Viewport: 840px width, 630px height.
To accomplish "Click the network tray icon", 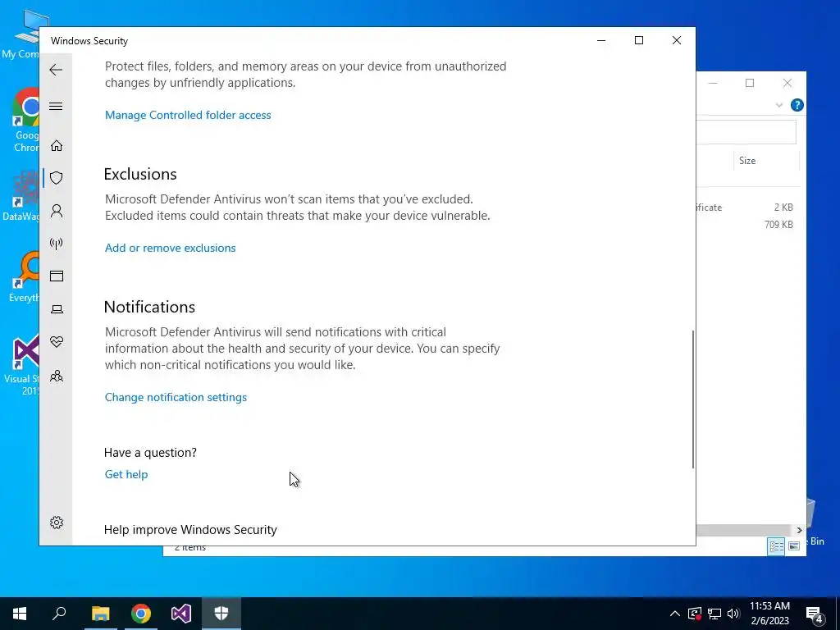I will 714,614.
